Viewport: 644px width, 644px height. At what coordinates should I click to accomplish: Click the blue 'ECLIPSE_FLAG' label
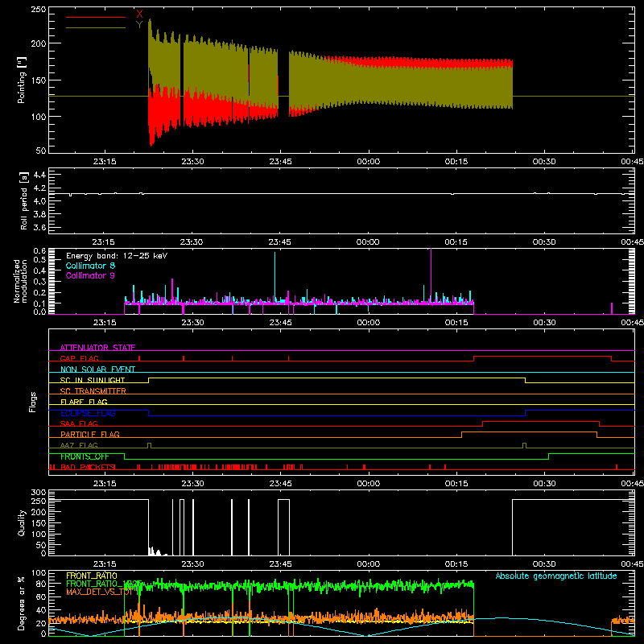pos(88,413)
